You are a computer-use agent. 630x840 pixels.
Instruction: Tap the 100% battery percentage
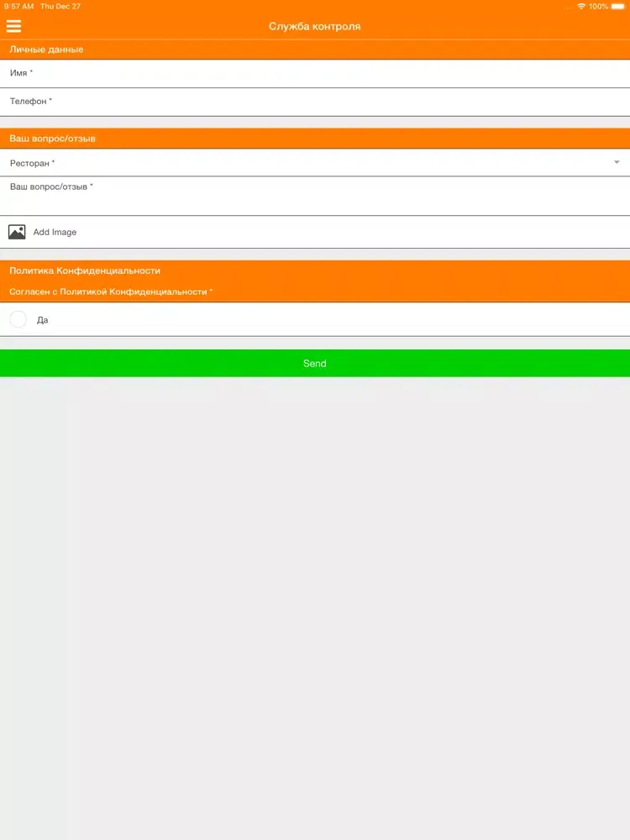click(598, 7)
